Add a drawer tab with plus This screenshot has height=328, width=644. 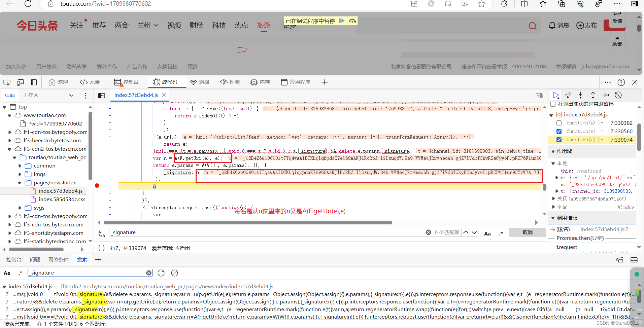point(98,259)
